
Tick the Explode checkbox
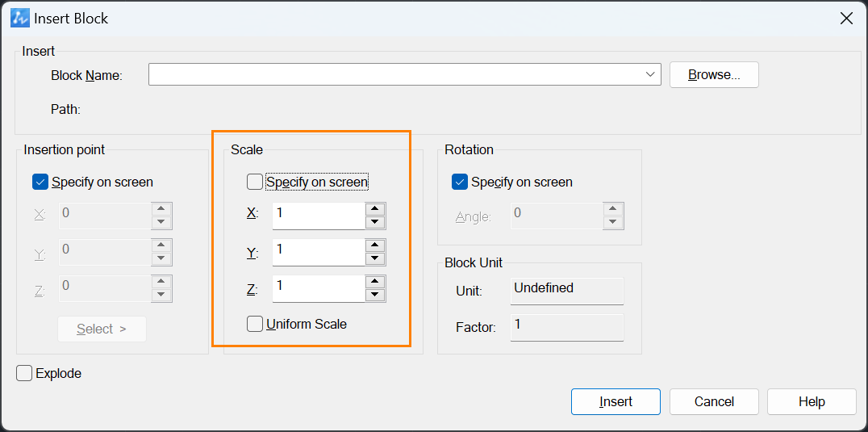click(24, 373)
